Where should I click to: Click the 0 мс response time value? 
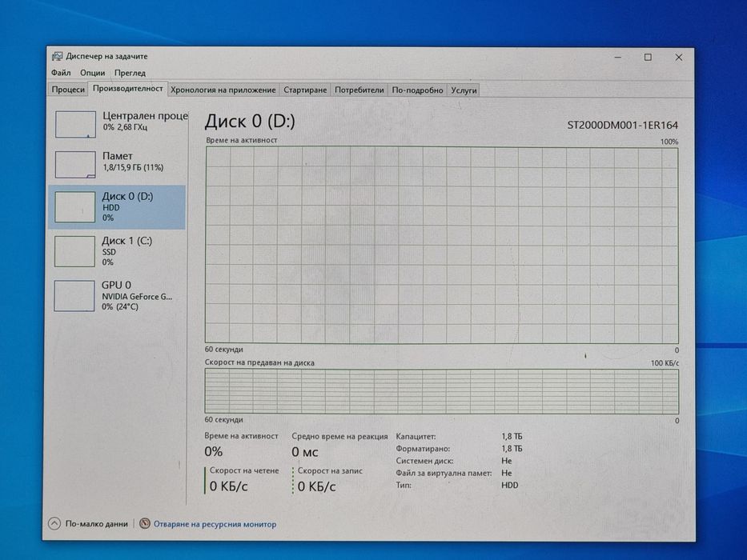[304, 452]
